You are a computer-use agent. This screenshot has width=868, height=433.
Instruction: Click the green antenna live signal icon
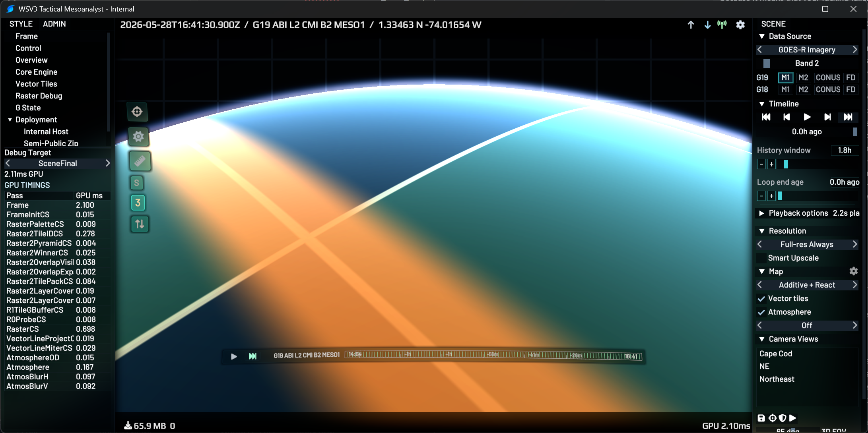[x=722, y=25]
